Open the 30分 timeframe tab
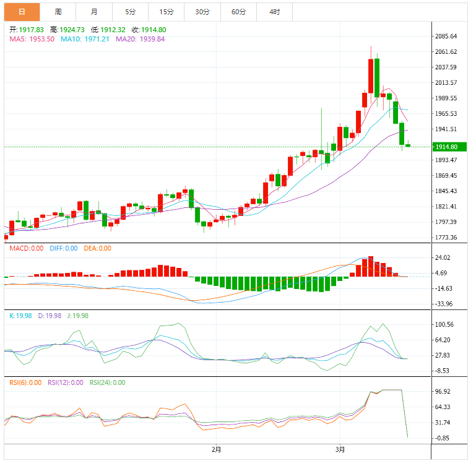 [x=202, y=12]
